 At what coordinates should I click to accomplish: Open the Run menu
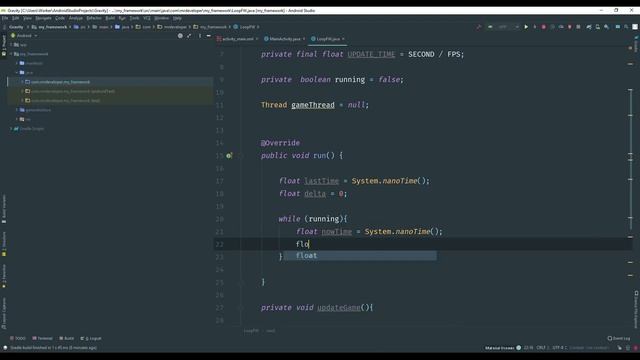pyautogui.click(x=122, y=18)
